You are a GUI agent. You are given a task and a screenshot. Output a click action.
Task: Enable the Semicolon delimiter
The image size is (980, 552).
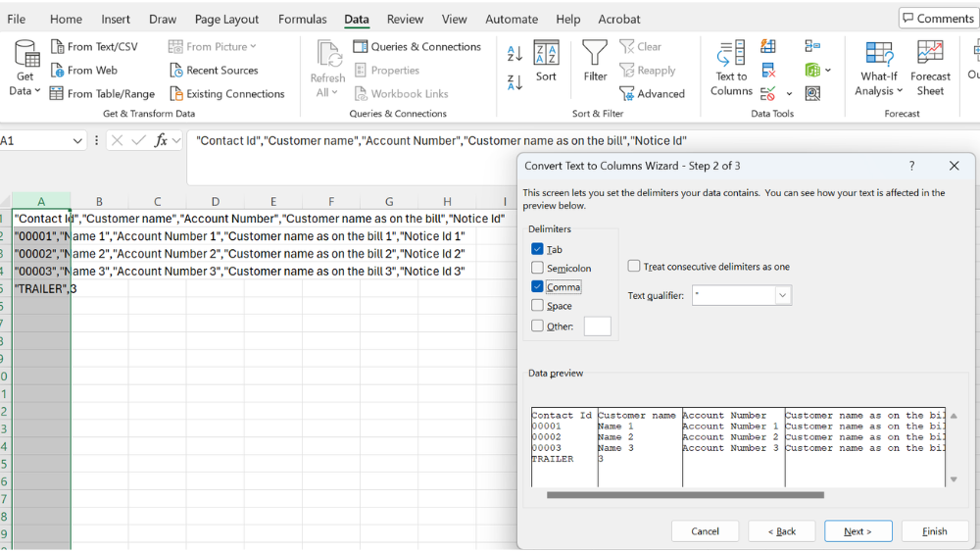[537, 268]
